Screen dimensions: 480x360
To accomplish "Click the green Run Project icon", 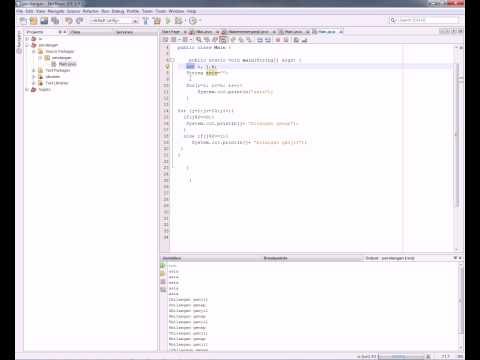I will click(x=168, y=21).
